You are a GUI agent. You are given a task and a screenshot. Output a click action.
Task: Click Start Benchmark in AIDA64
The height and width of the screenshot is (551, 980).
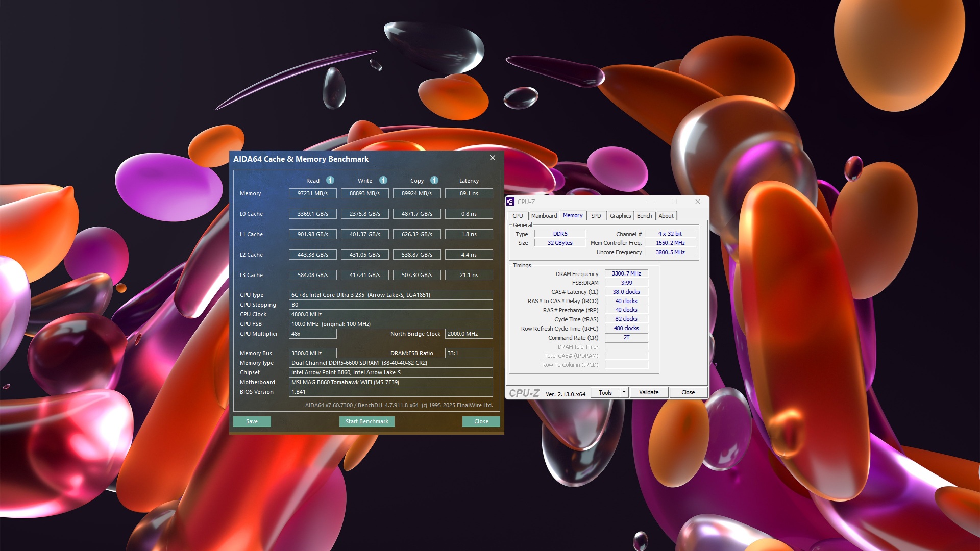pyautogui.click(x=367, y=421)
